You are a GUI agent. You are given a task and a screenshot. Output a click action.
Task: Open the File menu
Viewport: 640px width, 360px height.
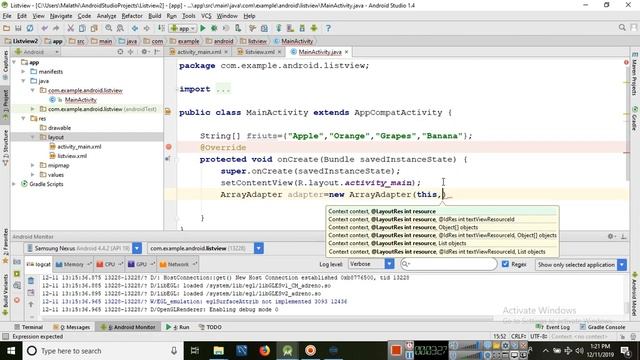(x=7, y=16)
